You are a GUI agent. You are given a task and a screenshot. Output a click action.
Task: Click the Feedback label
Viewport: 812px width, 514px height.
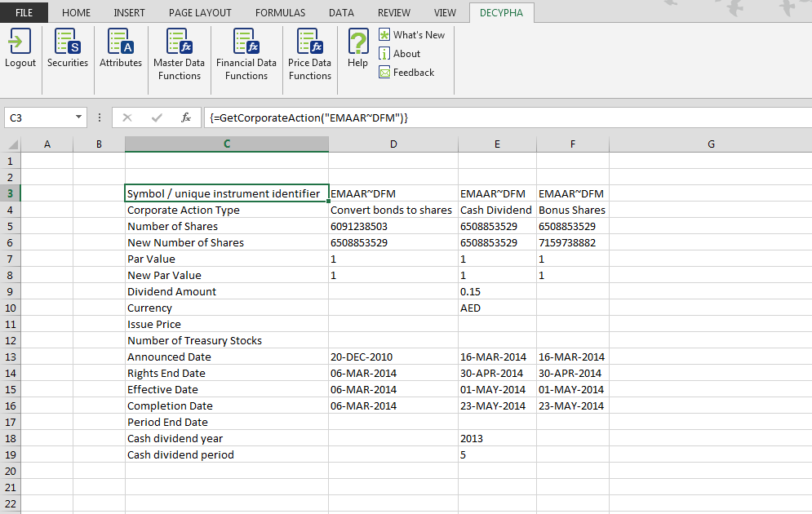[x=413, y=73]
